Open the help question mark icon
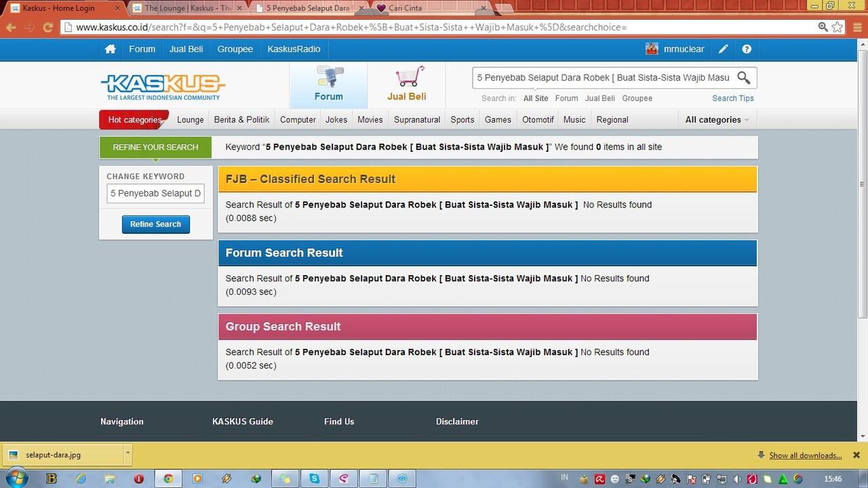The width and height of the screenshot is (868, 488). tap(747, 49)
